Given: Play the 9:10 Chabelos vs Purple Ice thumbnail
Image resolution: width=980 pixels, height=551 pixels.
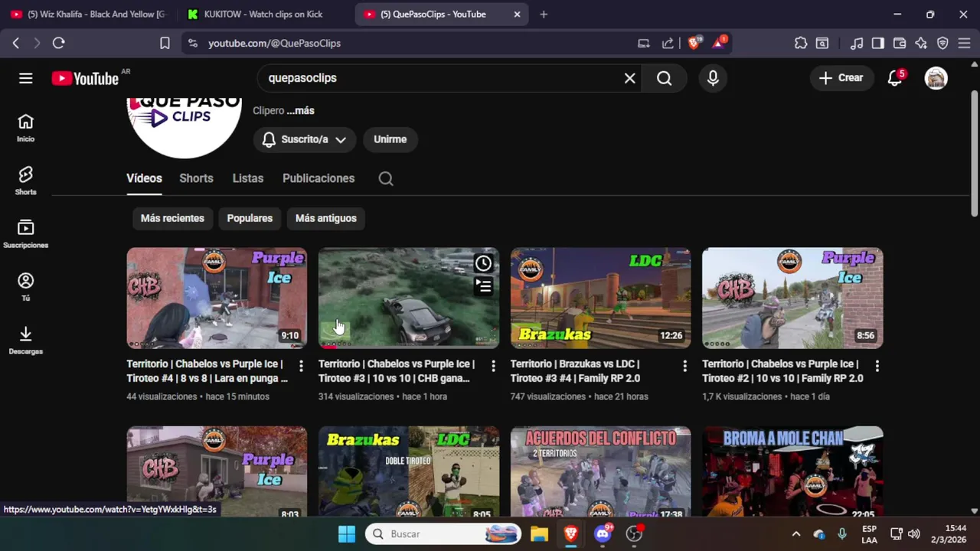Looking at the screenshot, I should click(217, 298).
